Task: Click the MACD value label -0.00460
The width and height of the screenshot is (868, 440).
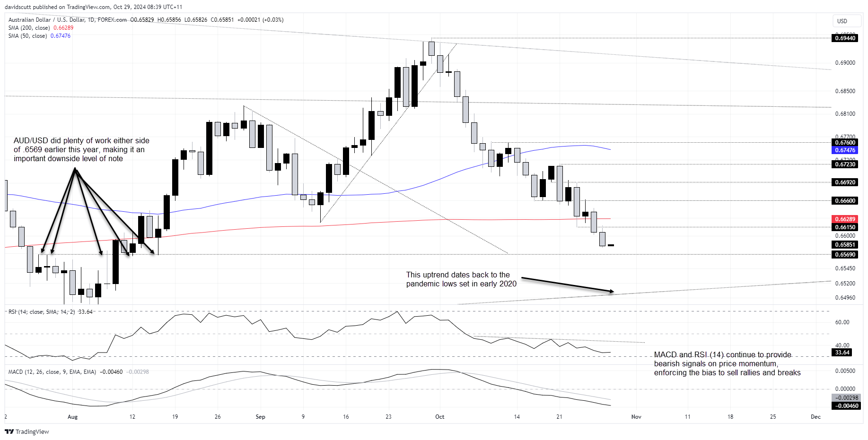Action: 846,406
